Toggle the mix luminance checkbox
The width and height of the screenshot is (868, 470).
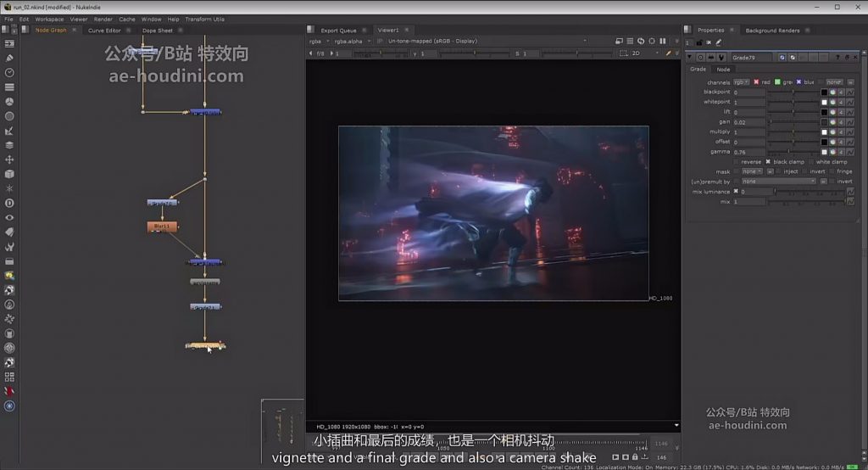pos(736,191)
